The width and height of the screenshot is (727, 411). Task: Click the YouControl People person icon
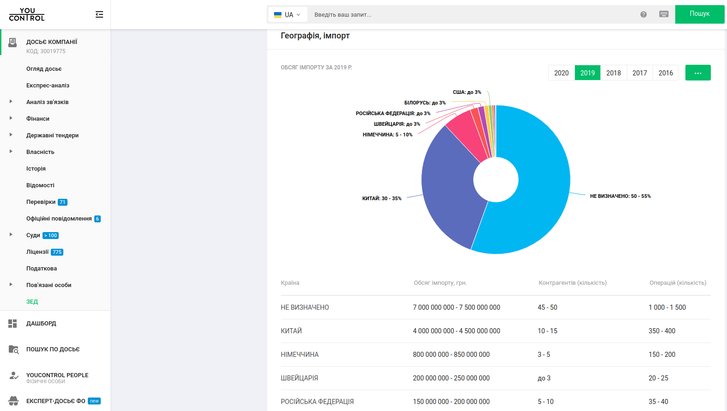click(13, 376)
